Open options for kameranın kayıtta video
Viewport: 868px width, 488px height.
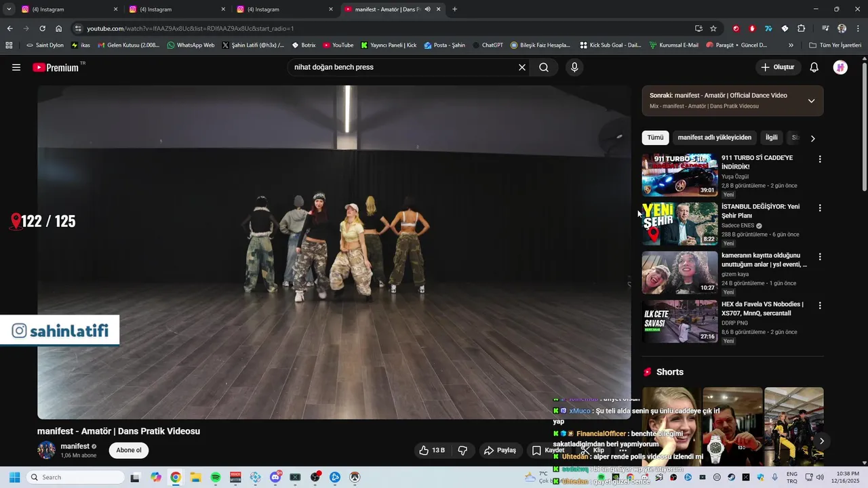820,257
